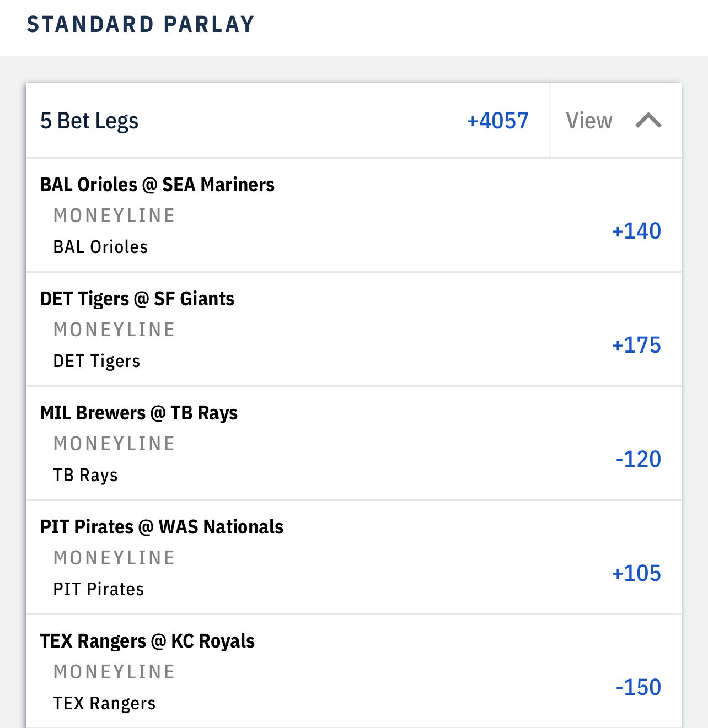This screenshot has width=708, height=728.
Task: Open DET Tigers @ SF Giants matchup
Action: coord(137,299)
